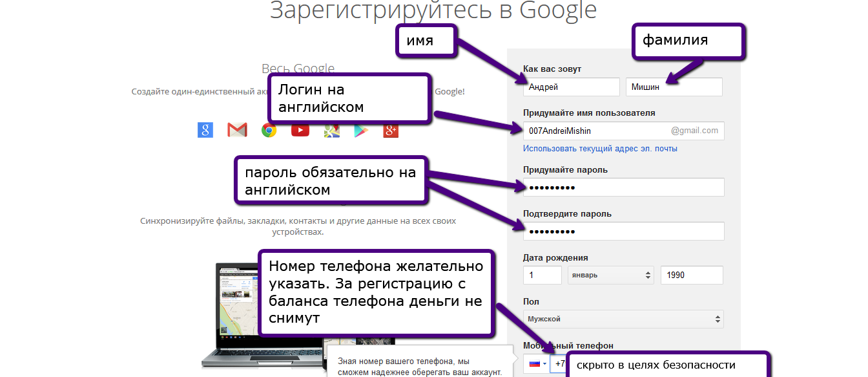Viewport: 868px width, 377px height.
Task: Click the Google+ icon
Action: 391,130
